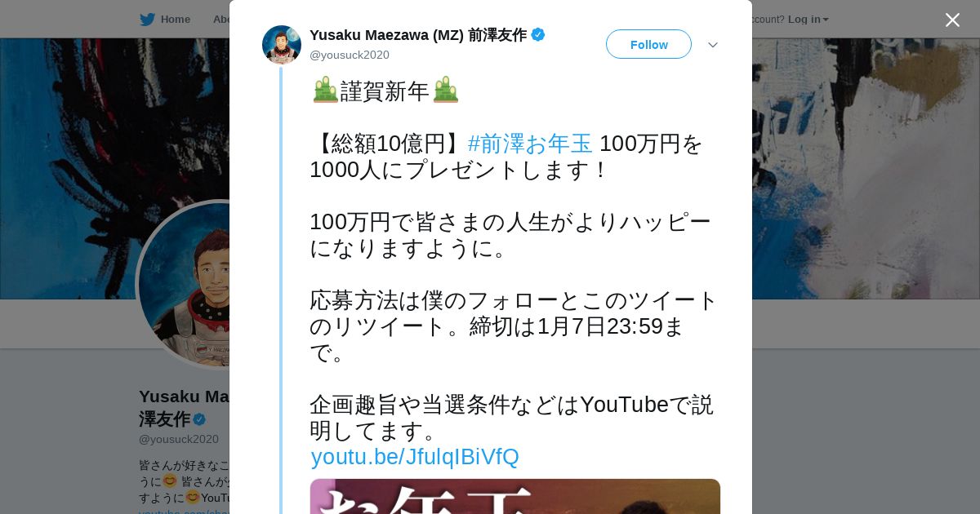
Task: Click the verified badge under the profile name
Action: pos(199,419)
